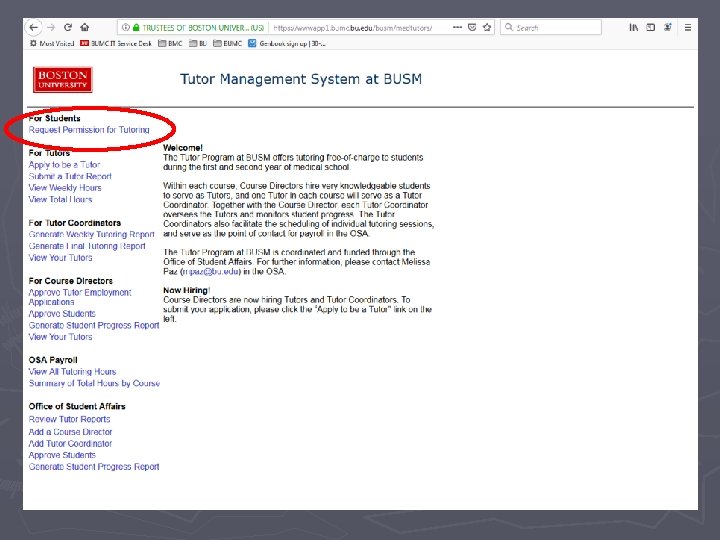Open the View All Tutoring Hours link
Screen dimensions: 720x540
(72, 371)
